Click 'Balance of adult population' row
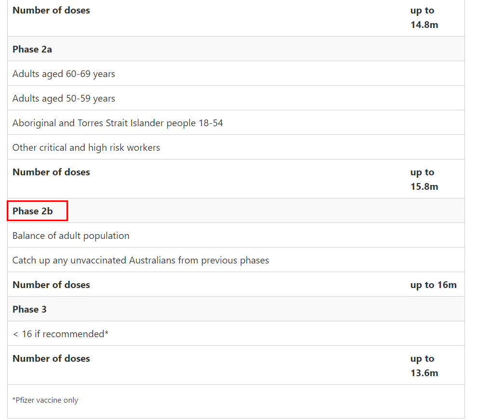The width and height of the screenshot is (504, 420). click(x=71, y=236)
